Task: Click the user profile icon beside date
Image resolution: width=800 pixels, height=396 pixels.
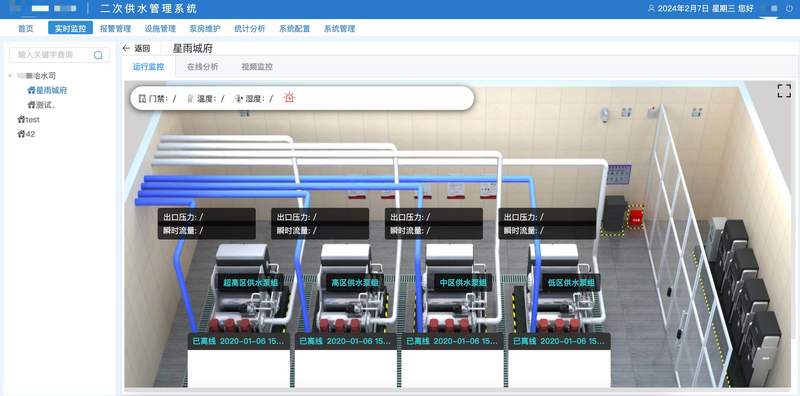Action: (x=651, y=9)
